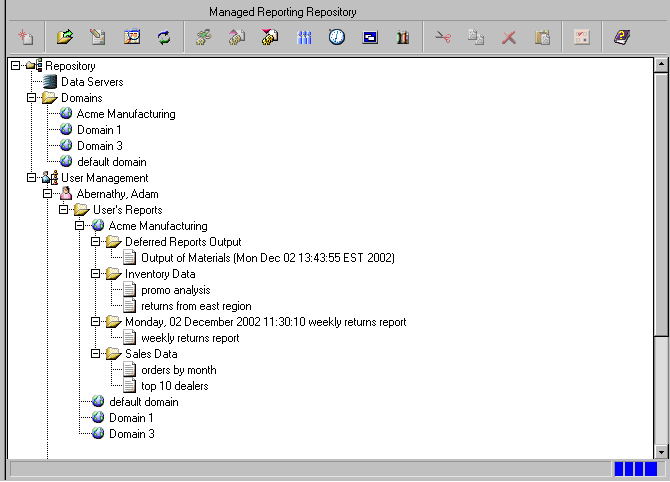Select Domain 3 under User's Reports
This screenshot has height=482, width=670.
(132, 434)
